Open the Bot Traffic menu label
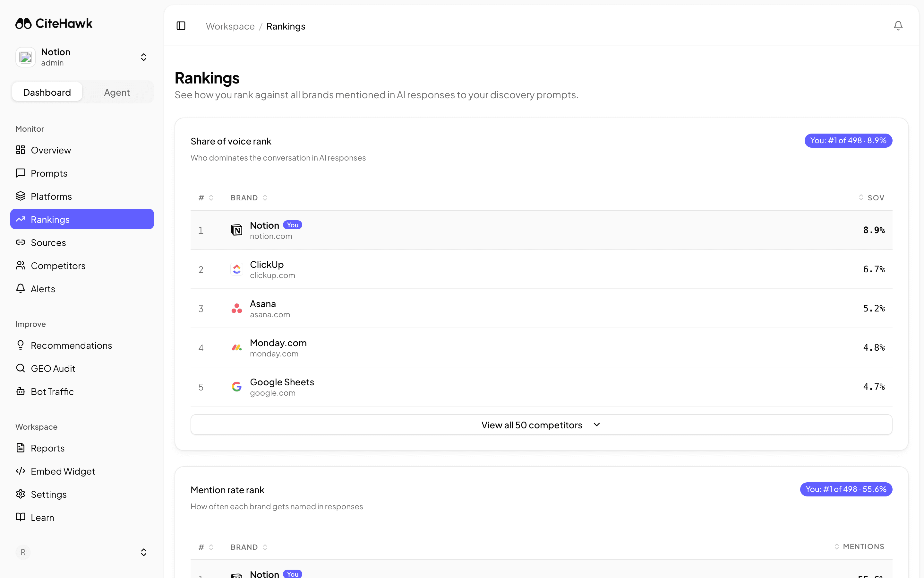 point(52,391)
